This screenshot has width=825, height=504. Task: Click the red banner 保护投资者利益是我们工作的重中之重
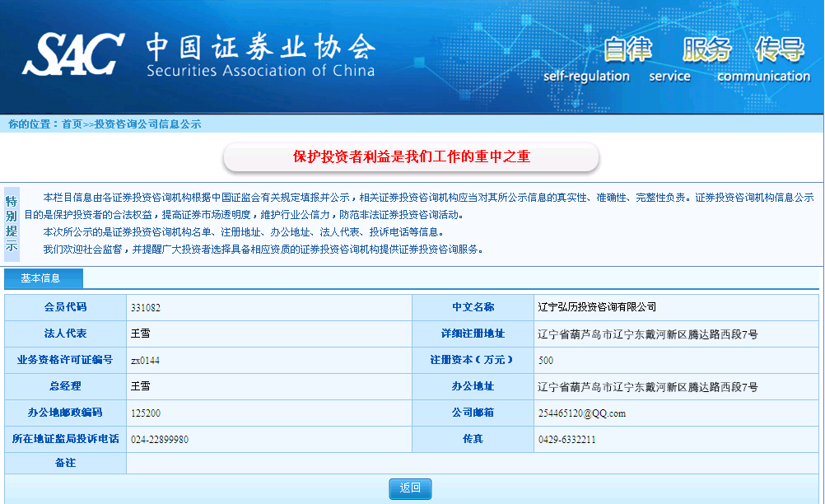[x=412, y=156]
